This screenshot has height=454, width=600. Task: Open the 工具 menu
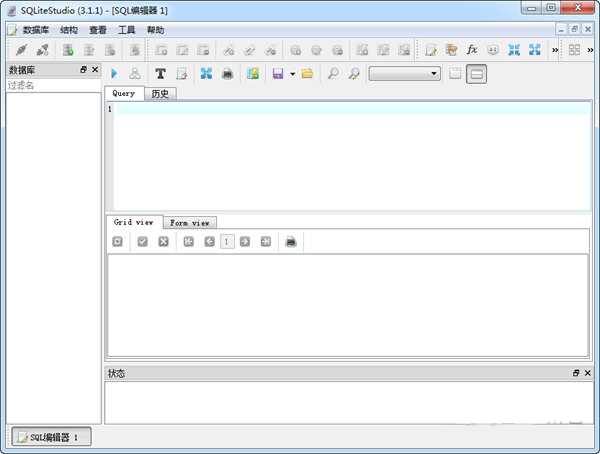tap(127, 30)
